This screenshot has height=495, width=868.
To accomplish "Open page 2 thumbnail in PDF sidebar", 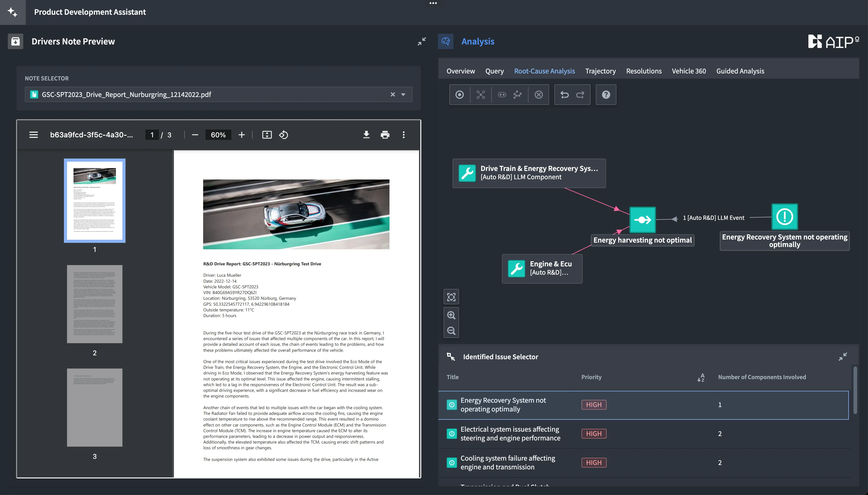I will (x=94, y=304).
